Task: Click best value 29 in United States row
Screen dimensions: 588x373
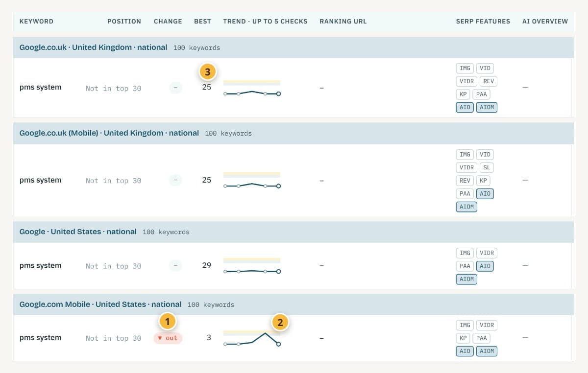Action: pos(207,265)
